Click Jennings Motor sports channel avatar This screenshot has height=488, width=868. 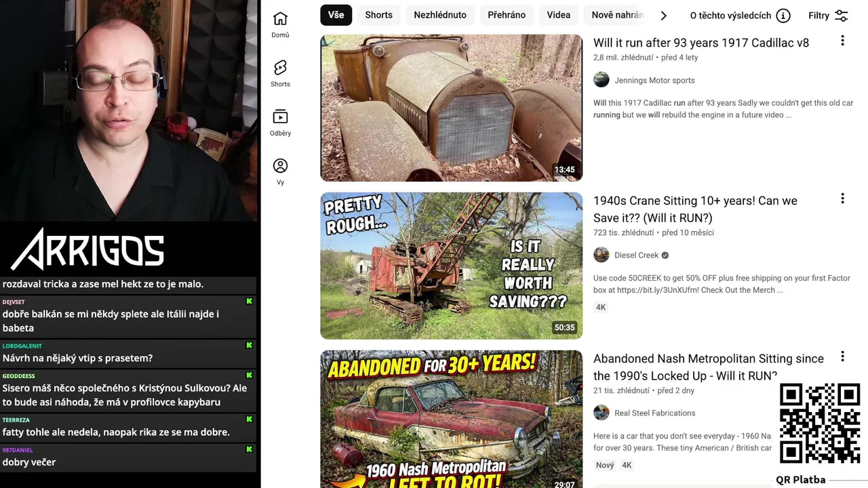point(601,80)
